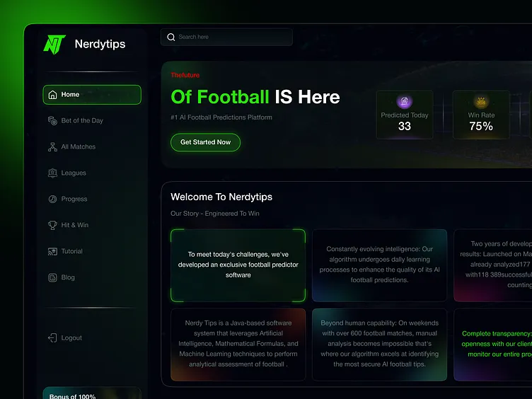Click the Hit & Win trophy icon
The height and width of the screenshot is (399, 532).
click(52, 225)
